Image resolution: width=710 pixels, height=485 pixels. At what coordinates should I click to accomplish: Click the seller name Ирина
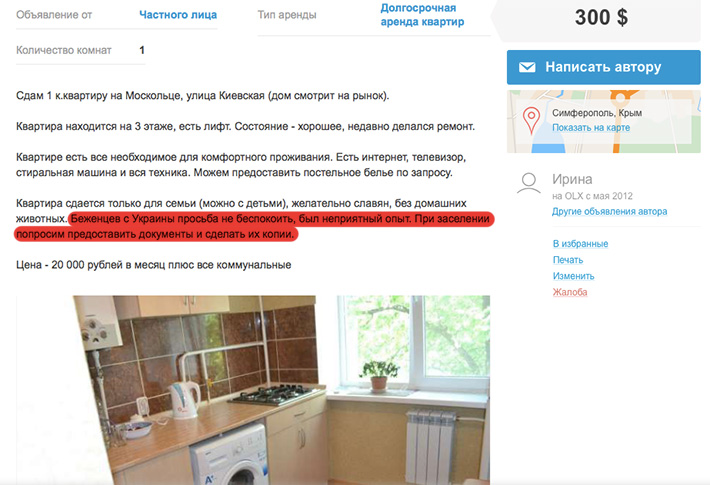tap(572, 179)
